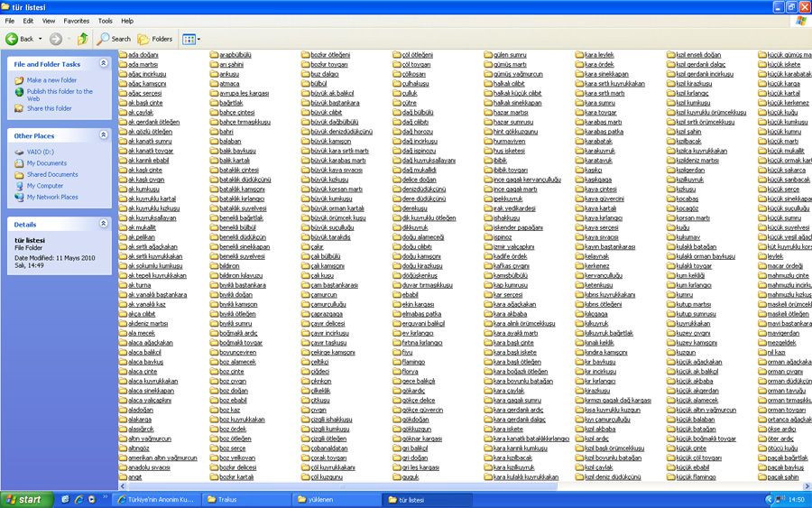Click 'Share this folder' link
This screenshot has width=812, height=508.
(49, 108)
